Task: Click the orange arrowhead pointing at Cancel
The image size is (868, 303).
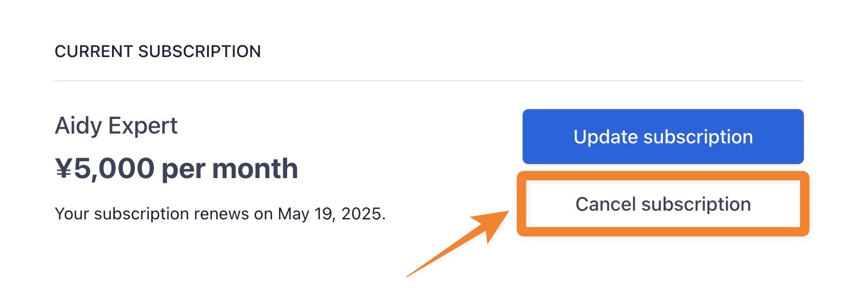Action: (491, 224)
